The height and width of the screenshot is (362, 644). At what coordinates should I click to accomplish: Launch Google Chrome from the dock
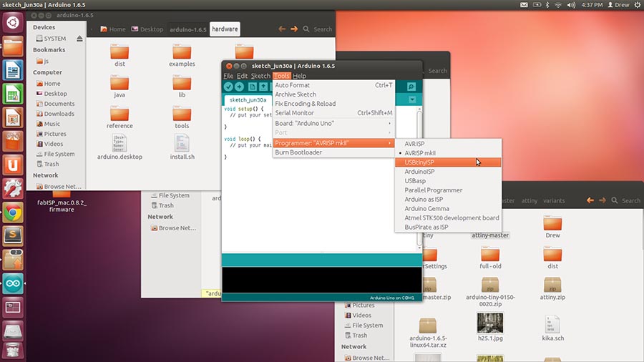[13, 212]
